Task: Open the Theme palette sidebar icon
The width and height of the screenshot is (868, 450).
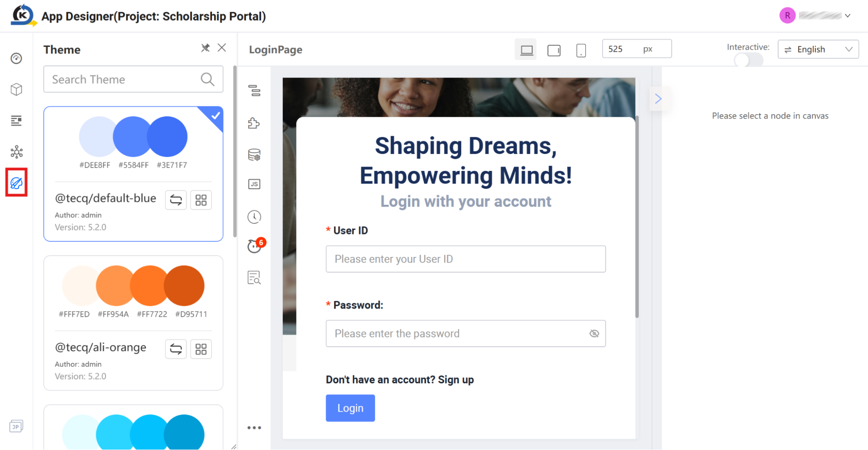Action: 17,183
